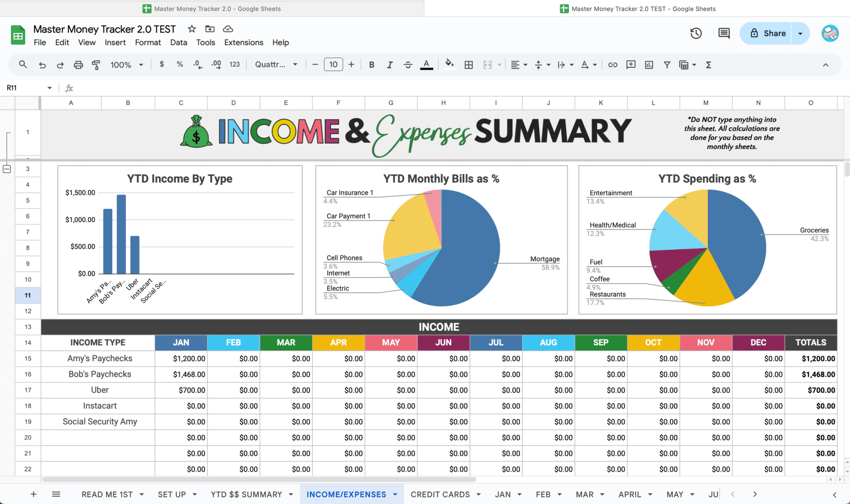The height and width of the screenshot is (504, 850).
Task: Click the Insert chart icon
Action: click(649, 64)
